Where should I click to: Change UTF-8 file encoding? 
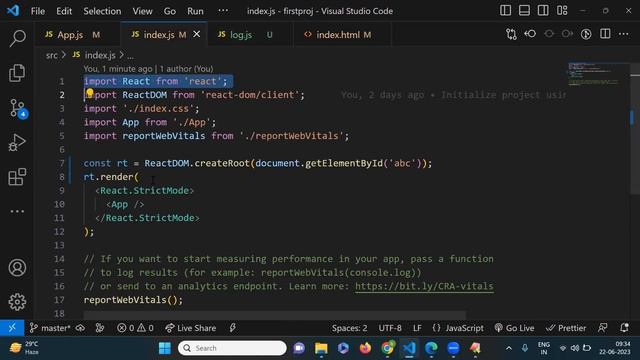coord(390,328)
